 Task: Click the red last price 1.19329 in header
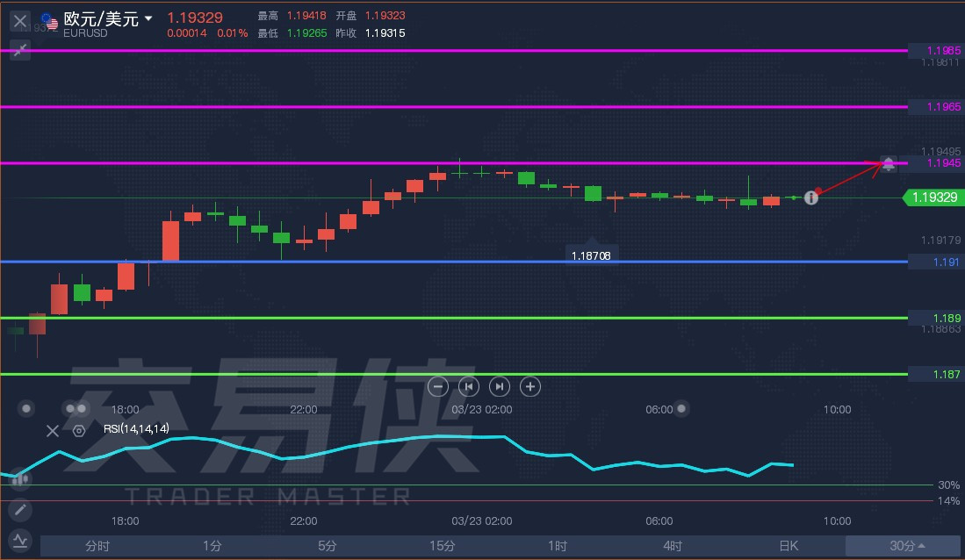click(195, 18)
